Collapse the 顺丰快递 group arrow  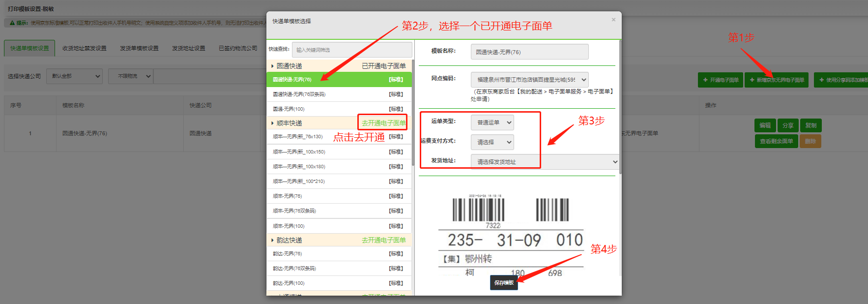272,123
